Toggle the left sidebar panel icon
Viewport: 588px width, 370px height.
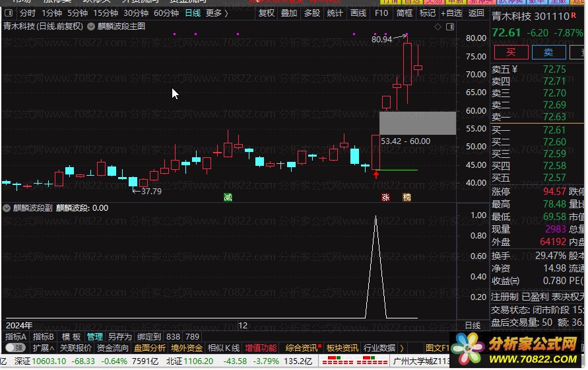pos(9,13)
